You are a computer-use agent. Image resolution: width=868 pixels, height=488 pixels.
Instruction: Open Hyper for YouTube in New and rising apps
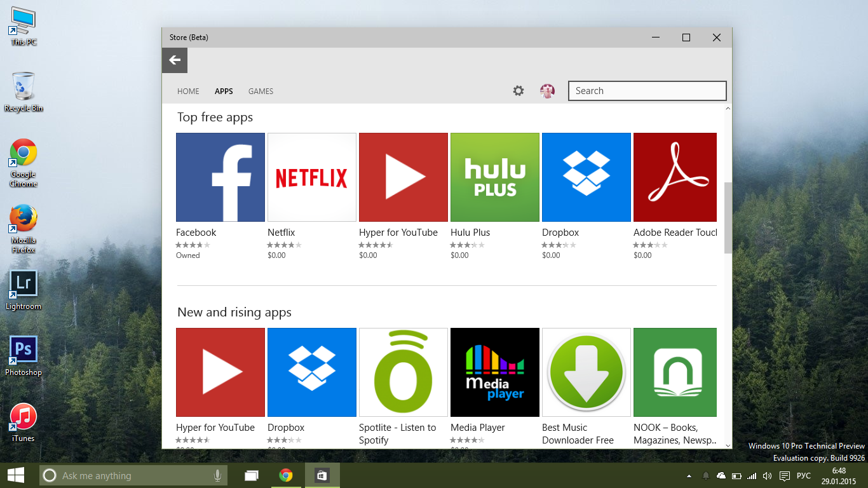(220, 372)
